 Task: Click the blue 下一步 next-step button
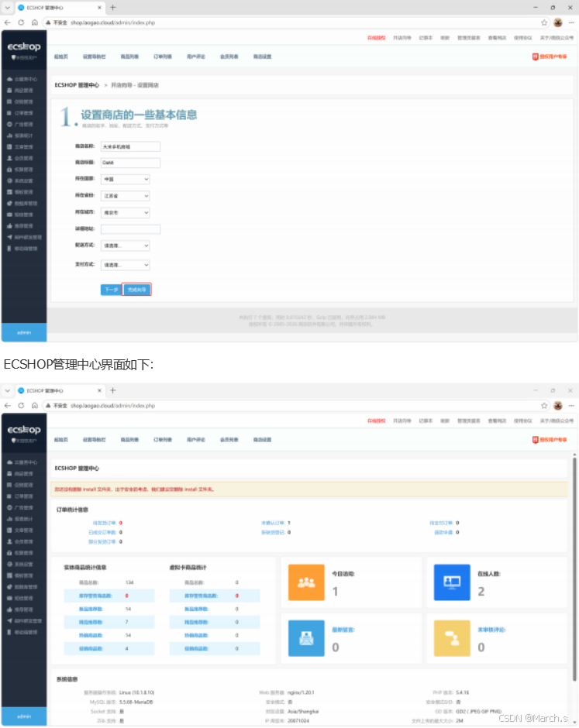[111, 290]
